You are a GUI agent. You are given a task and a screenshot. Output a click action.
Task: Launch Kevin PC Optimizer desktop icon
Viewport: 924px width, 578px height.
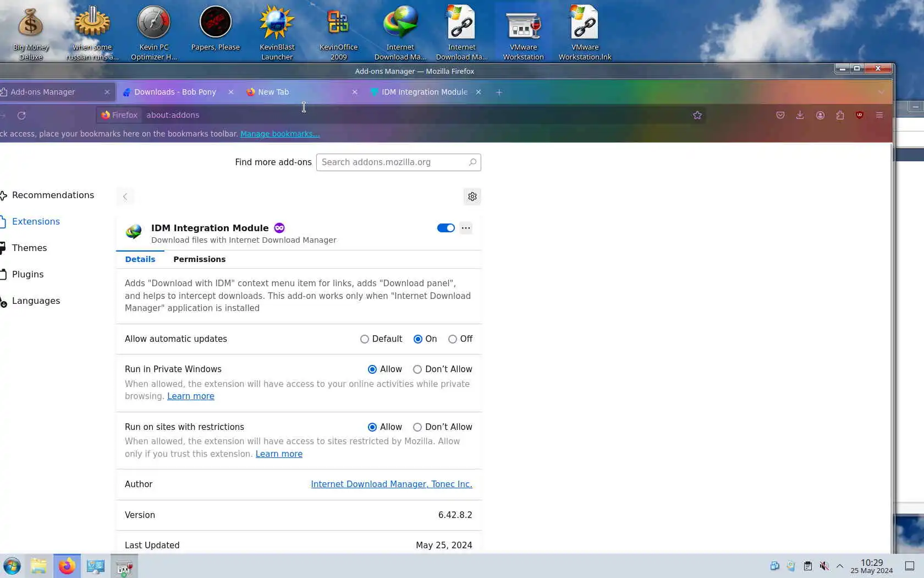[x=154, y=32]
